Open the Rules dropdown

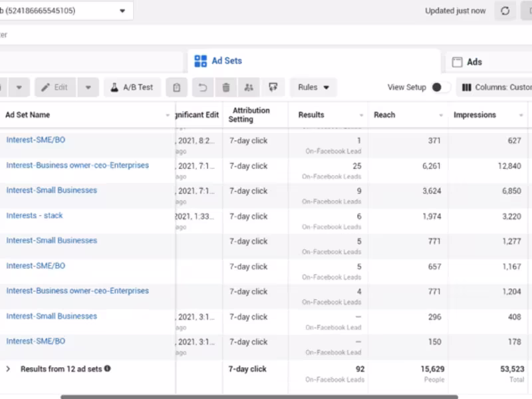point(313,87)
